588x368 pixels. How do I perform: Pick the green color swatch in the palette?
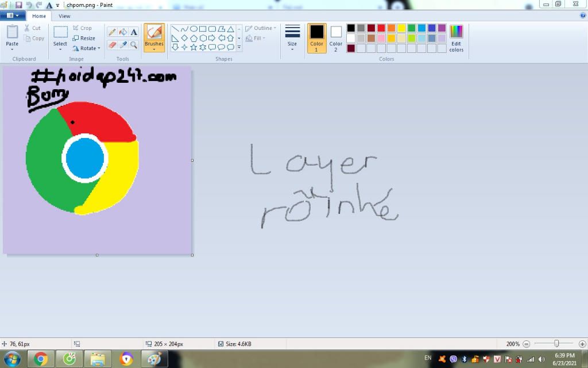411,28
